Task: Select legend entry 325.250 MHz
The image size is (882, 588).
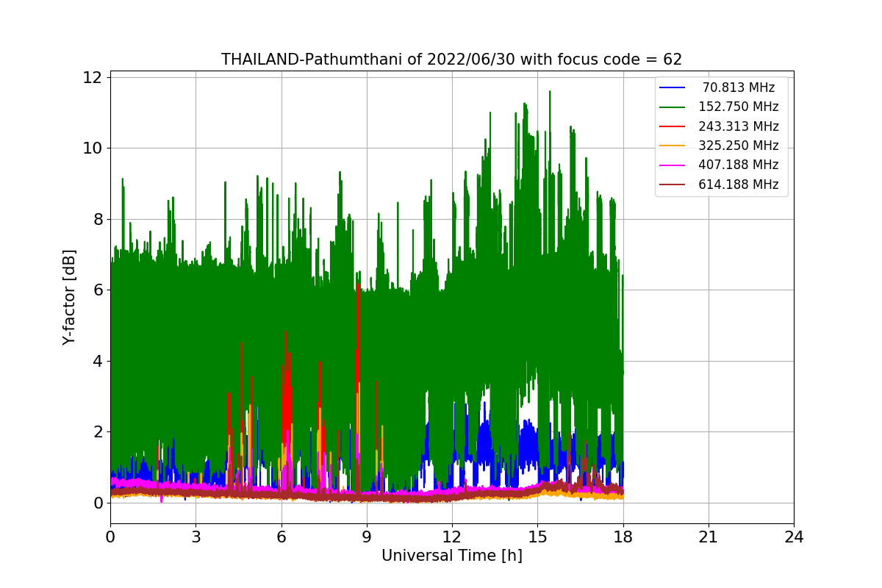Action: coord(738,146)
